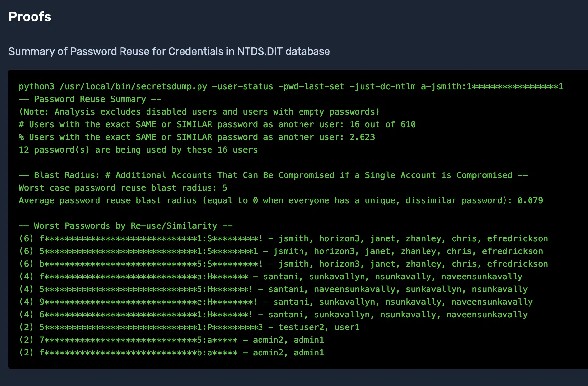
Task: Click the Blast Radius section header
Action: [273, 175]
